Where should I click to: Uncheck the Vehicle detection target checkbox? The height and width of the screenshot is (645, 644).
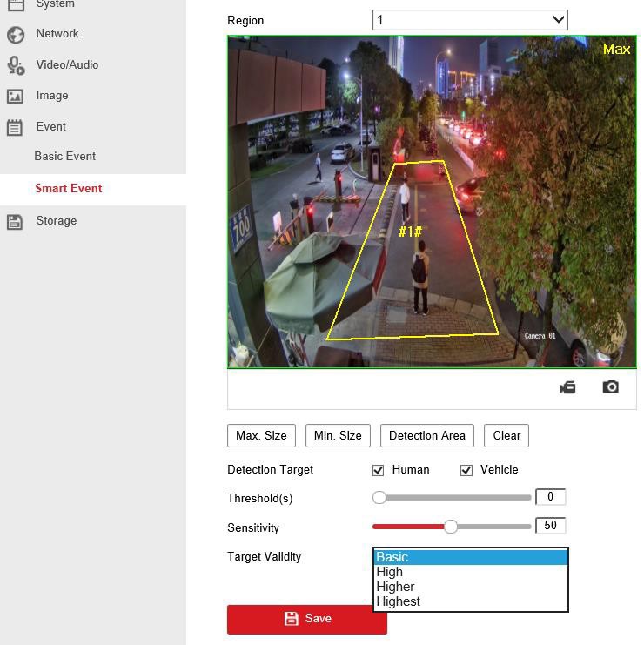coord(466,470)
